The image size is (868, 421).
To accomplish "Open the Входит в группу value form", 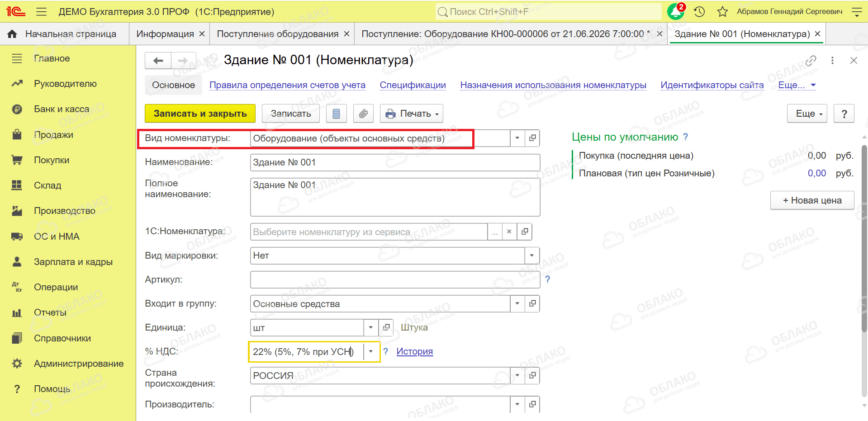I will pos(532,303).
